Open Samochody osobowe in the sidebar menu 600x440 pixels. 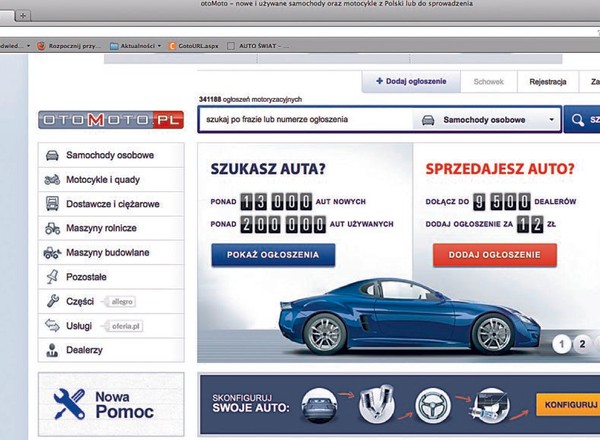point(111,155)
